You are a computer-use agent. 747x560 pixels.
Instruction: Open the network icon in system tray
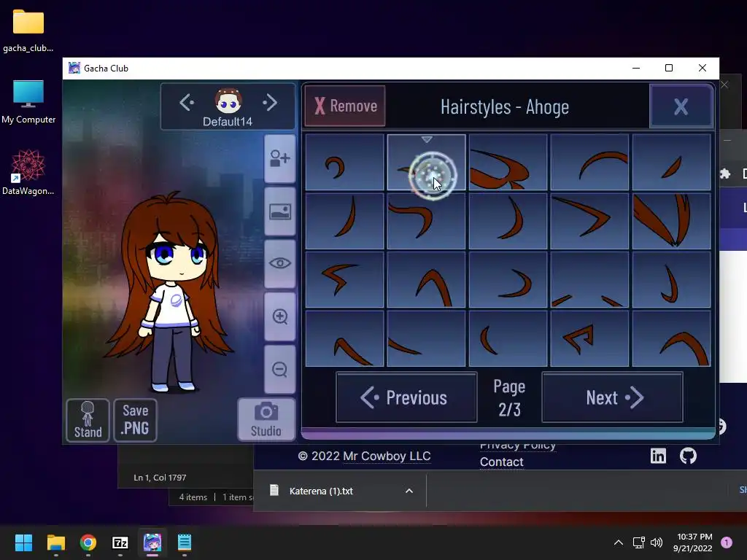coord(638,542)
